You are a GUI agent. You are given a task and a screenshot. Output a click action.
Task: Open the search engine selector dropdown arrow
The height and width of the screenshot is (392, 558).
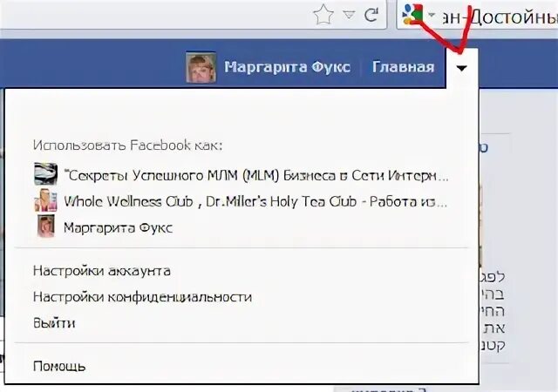(x=432, y=15)
